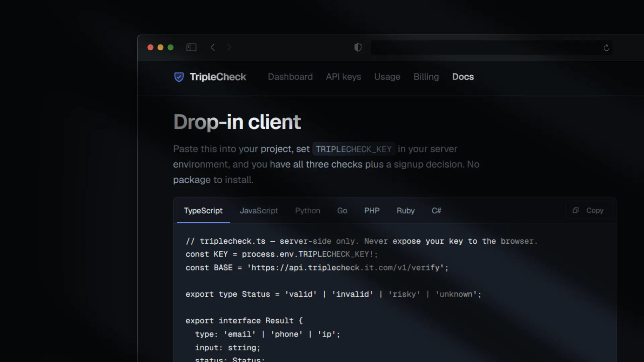The image size is (644, 362).
Task: Toggle the browser sidebar icon
Action: [x=191, y=47]
